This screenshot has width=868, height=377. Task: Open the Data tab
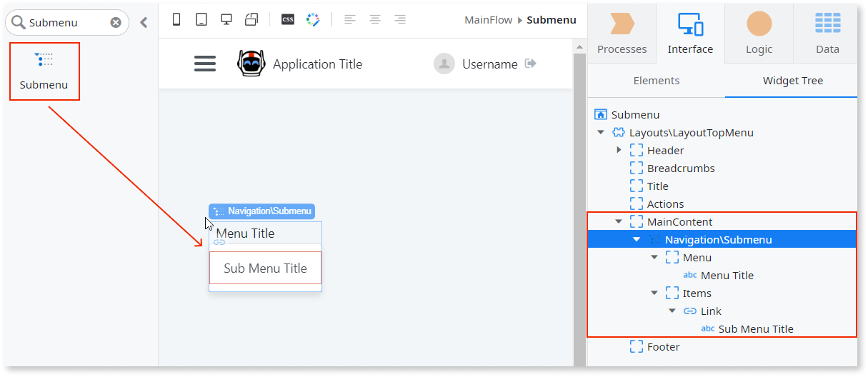(x=827, y=32)
